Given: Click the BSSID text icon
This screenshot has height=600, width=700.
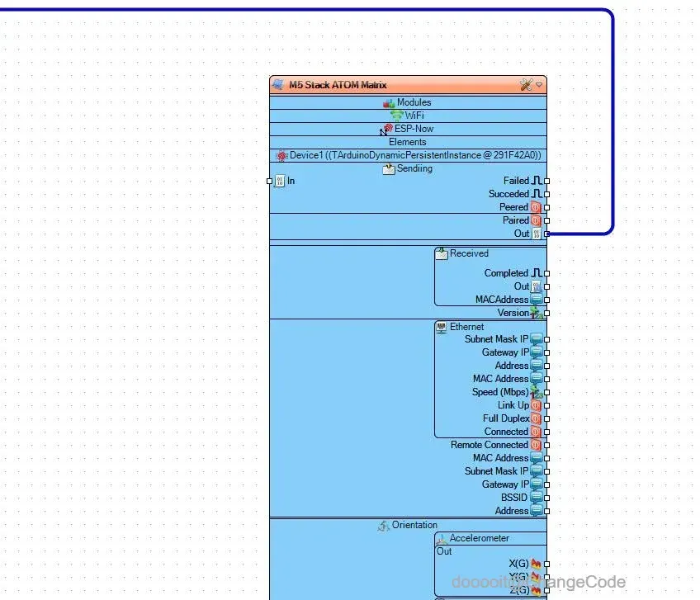Looking at the screenshot, I should [x=537, y=498].
